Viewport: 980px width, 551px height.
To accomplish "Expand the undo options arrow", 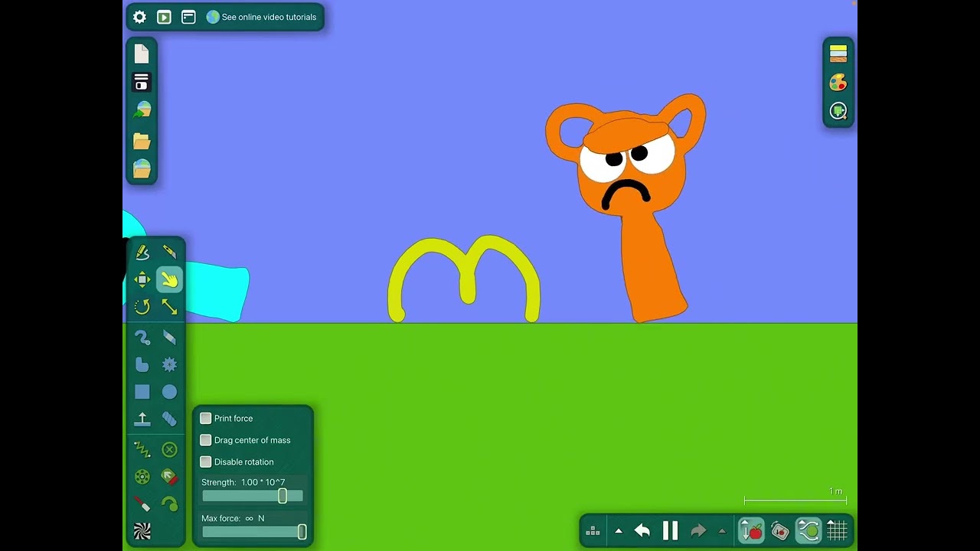I will tap(619, 530).
